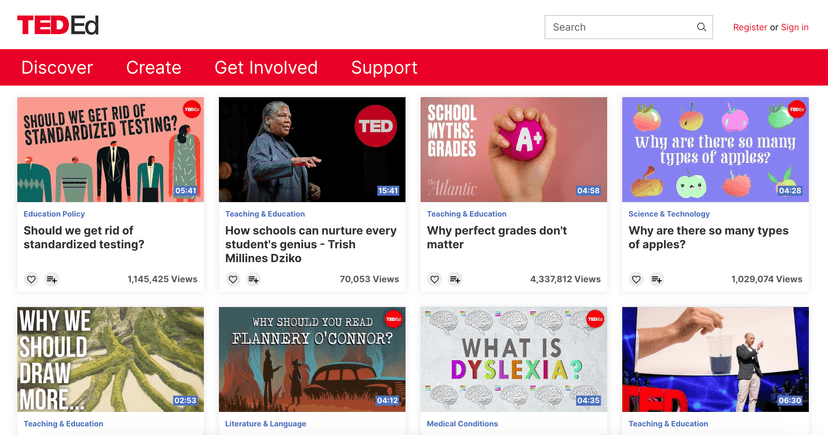The width and height of the screenshot is (828, 435).
Task: Add standardized testing video to a playlist
Action: coord(52,279)
